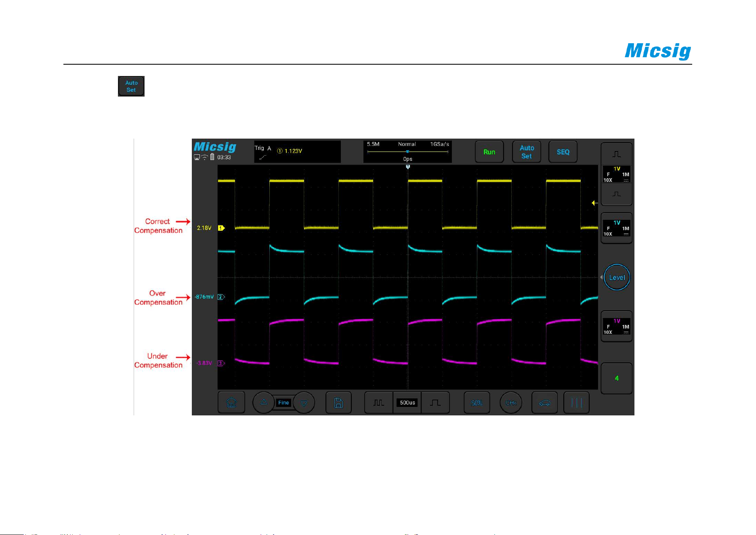The height and width of the screenshot is (535, 756).
Task: Toggle the Fine adjustment mode
Action: 283,402
